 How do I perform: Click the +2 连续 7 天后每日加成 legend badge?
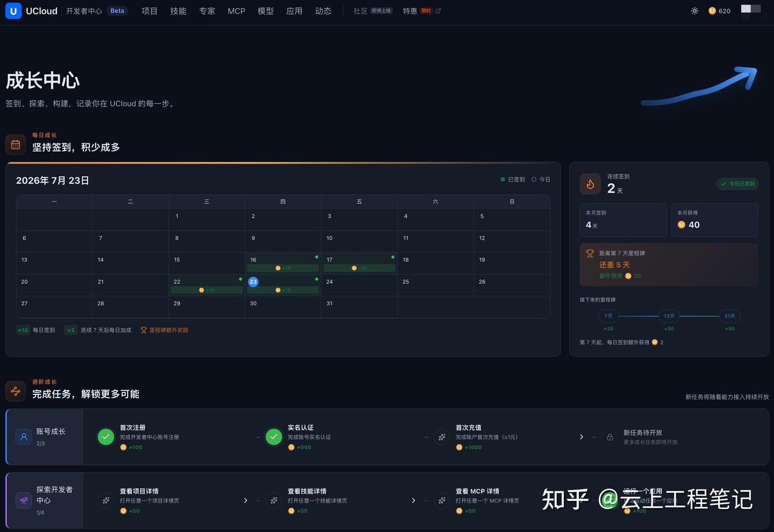(x=71, y=330)
